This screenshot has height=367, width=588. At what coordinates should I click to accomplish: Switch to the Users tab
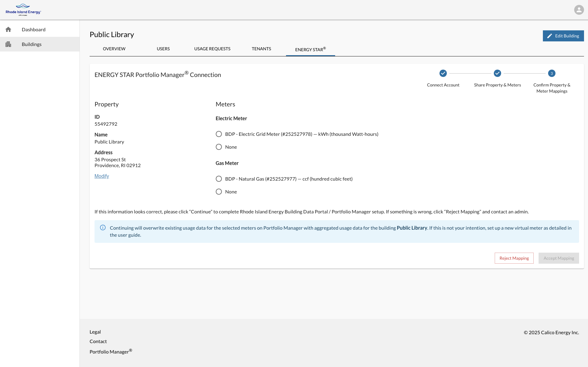click(163, 49)
